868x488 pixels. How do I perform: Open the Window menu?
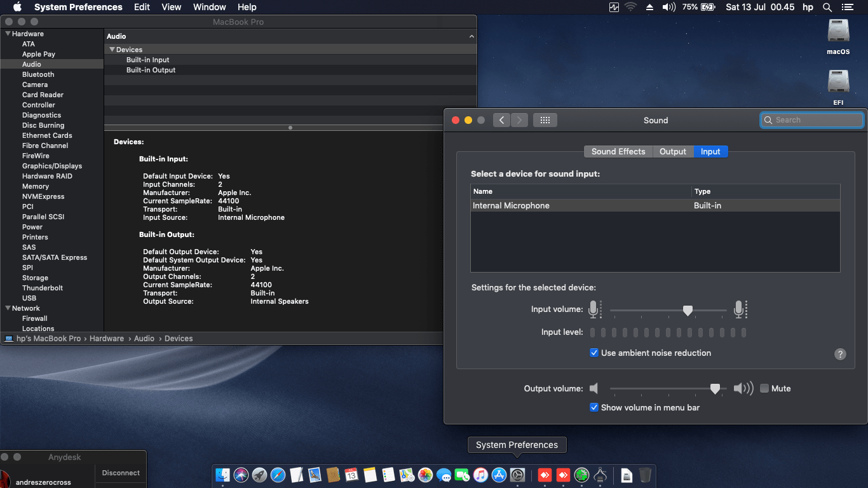pyautogui.click(x=209, y=7)
